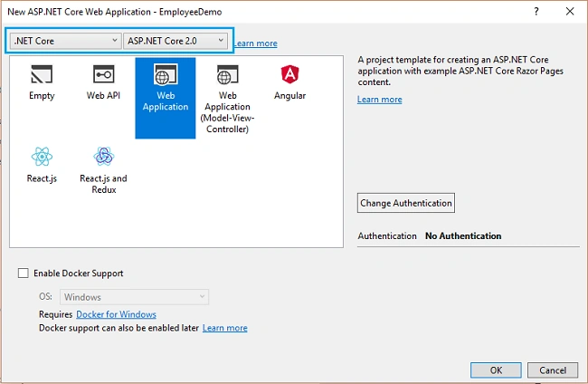The width and height of the screenshot is (588, 384).
Task: Click the Change Authentication button
Action: pos(406,203)
